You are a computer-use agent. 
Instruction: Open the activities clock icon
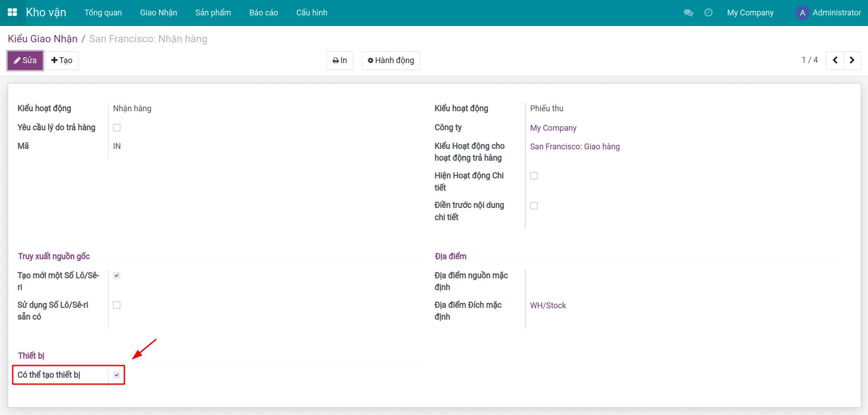point(708,13)
